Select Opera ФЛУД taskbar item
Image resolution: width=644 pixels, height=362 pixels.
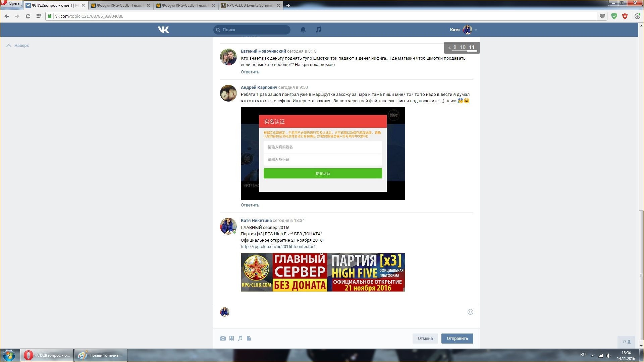click(47, 355)
